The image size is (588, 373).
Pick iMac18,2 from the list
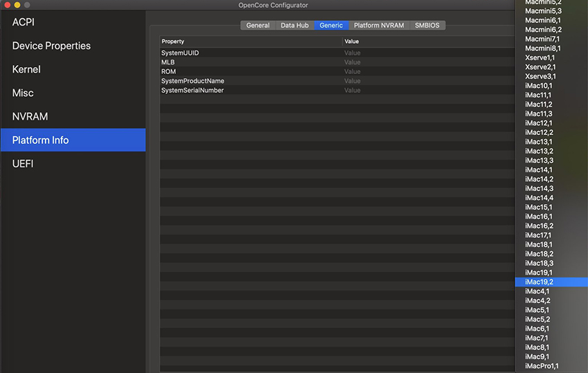(551, 254)
